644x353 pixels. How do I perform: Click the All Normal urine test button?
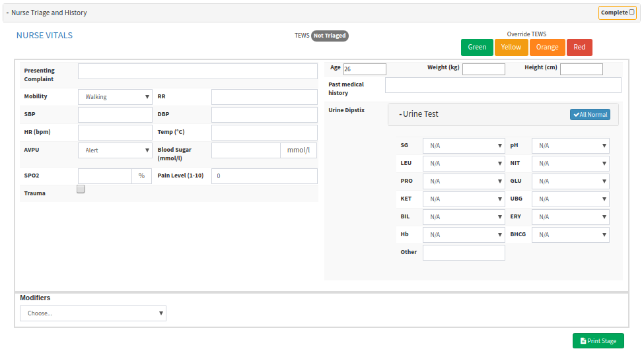click(x=590, y=115)
